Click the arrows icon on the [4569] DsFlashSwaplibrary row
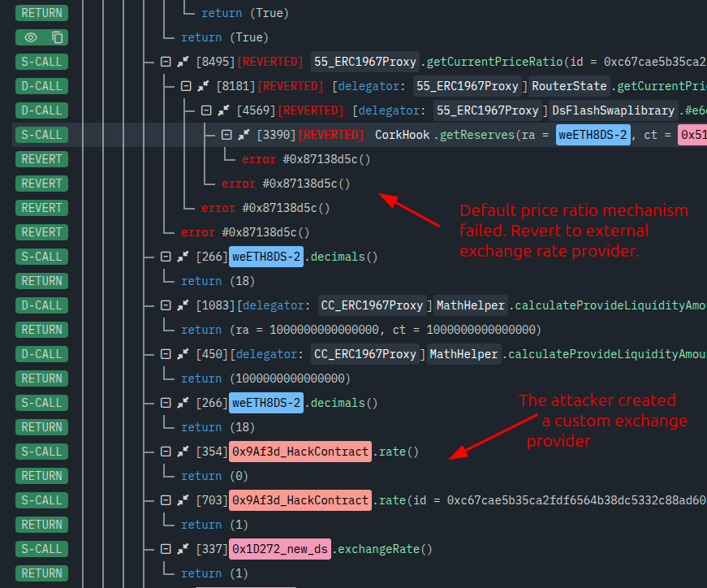Image resolution: width=707 pixels, height=588 pixels. [x=223, y=110]
